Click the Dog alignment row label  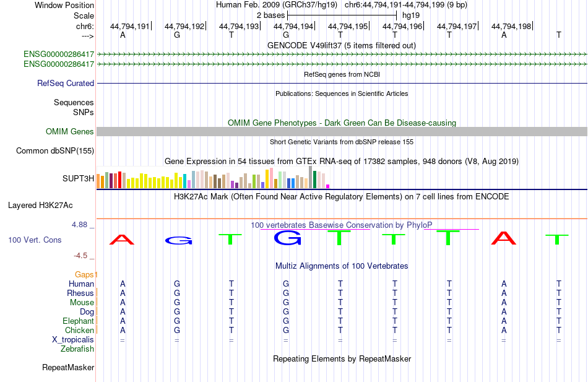point(87,312)
